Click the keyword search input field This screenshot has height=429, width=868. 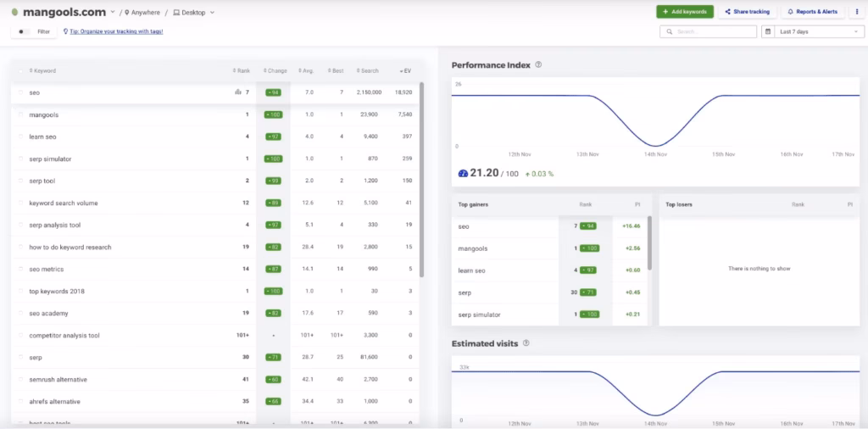click(712, 31)
